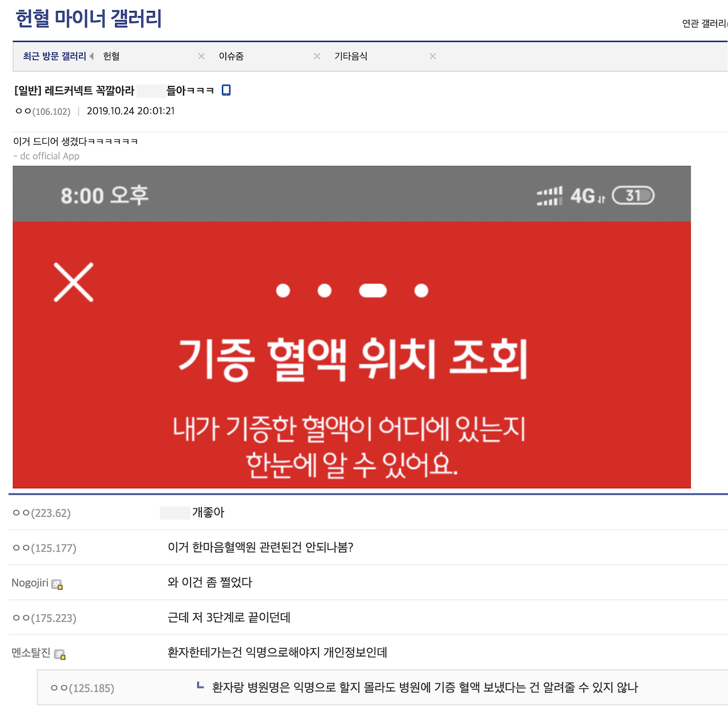
Task: Click the white X close icon on red screen
Action: [74, 283]
